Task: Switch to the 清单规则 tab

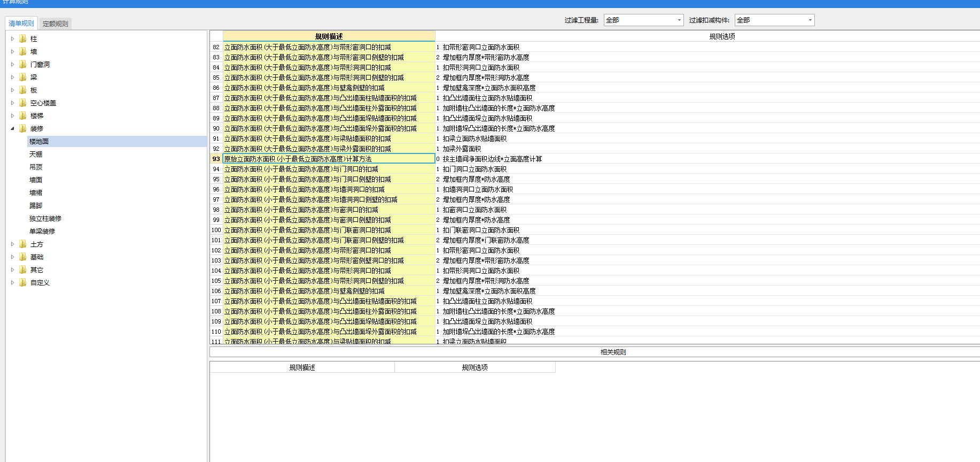Action: (21, 24)
